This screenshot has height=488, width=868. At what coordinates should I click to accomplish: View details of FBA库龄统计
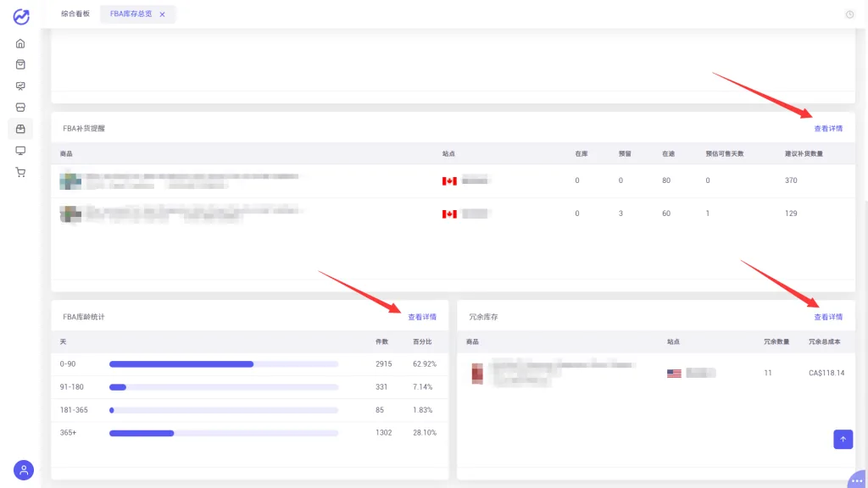click(x=422, y=317)
